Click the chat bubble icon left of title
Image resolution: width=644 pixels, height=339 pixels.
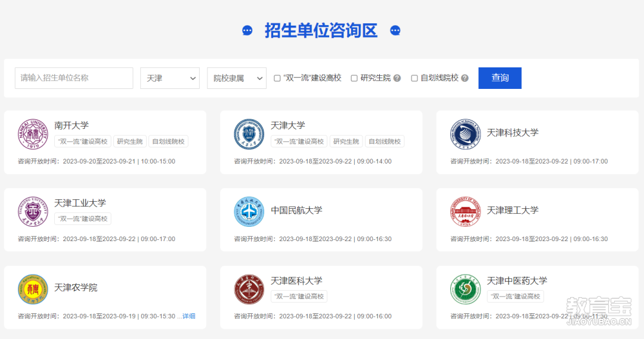pos(247,31)
